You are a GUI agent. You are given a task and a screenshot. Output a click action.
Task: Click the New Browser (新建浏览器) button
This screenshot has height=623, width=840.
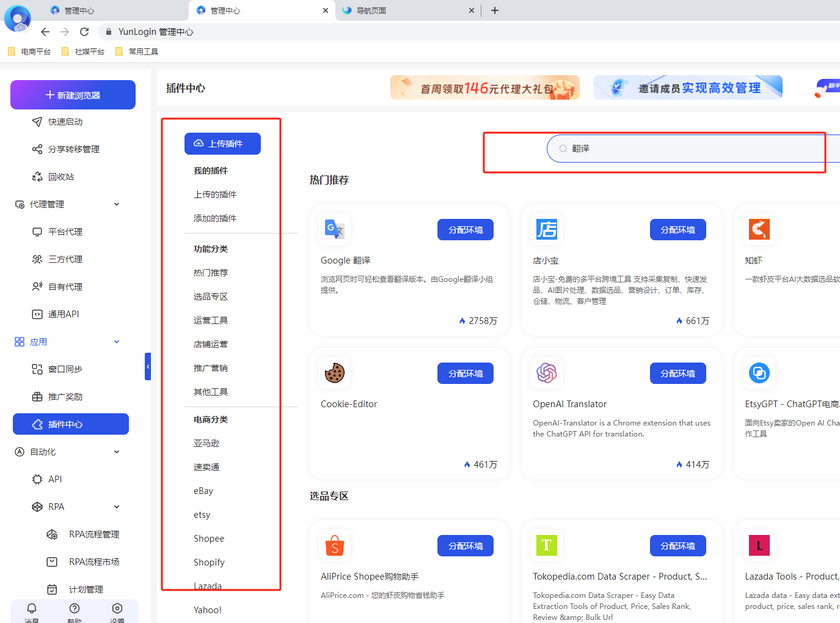click(x=73, y=95)
